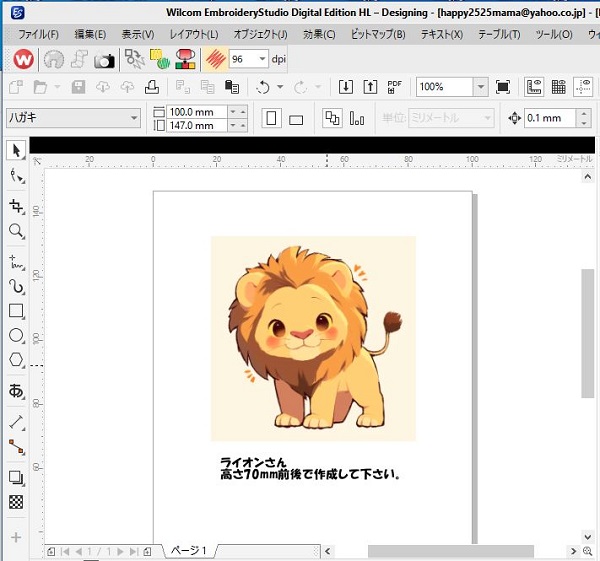The width and height of the screenshot is (600, 561).
Task: Increase nudge distance with up stepper
Action: pyautogui.click(x=584, y=113)
